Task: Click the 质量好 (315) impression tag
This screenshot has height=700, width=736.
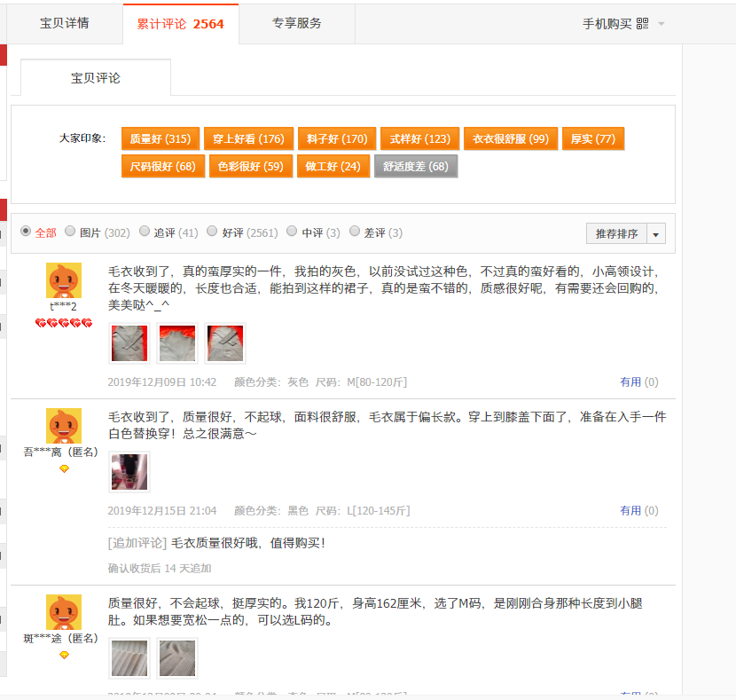Action: [x=160, y=139]
